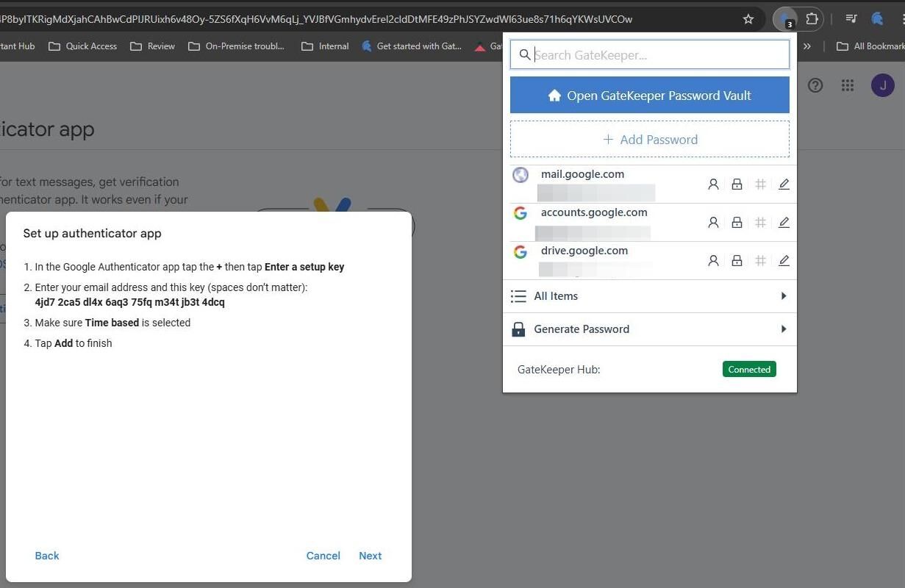The height and width of the screenshot is (588, 905).
Task: Click the setup key 4jd7 2ca5 dl4x text
Action: coord(129,302)
